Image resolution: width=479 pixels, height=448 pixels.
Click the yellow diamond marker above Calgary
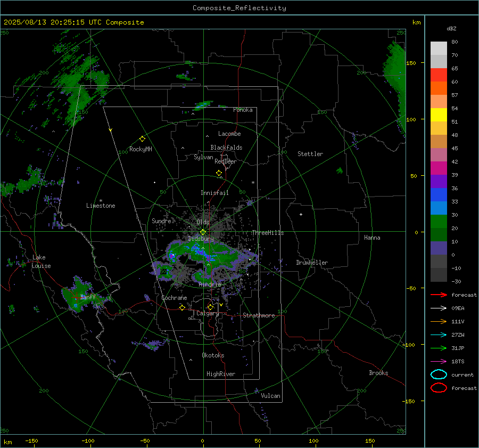210,307
